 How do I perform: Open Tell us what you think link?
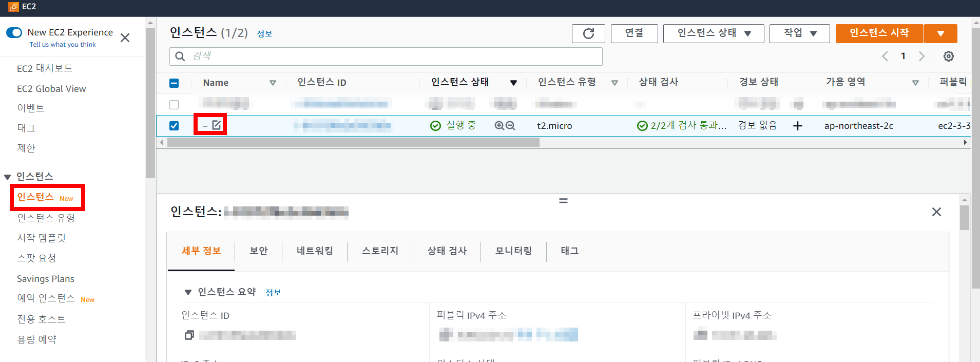[x=63, y=45]
